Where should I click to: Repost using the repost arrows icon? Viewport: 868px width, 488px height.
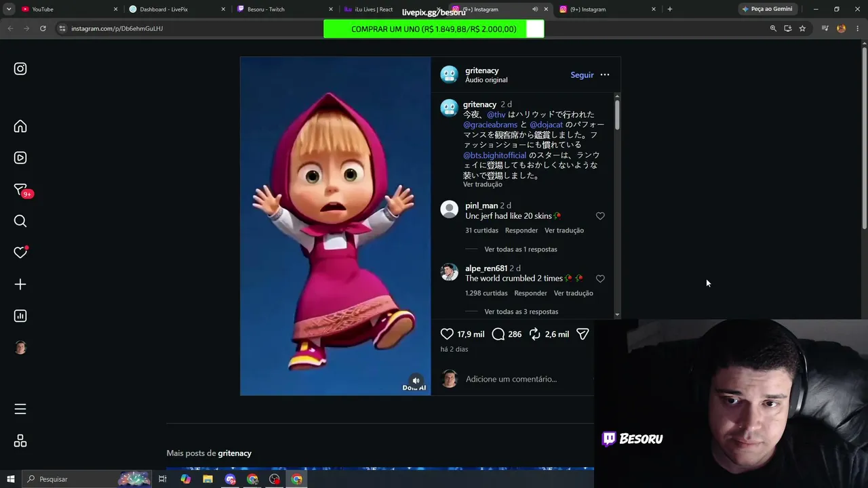pos(535,334)
